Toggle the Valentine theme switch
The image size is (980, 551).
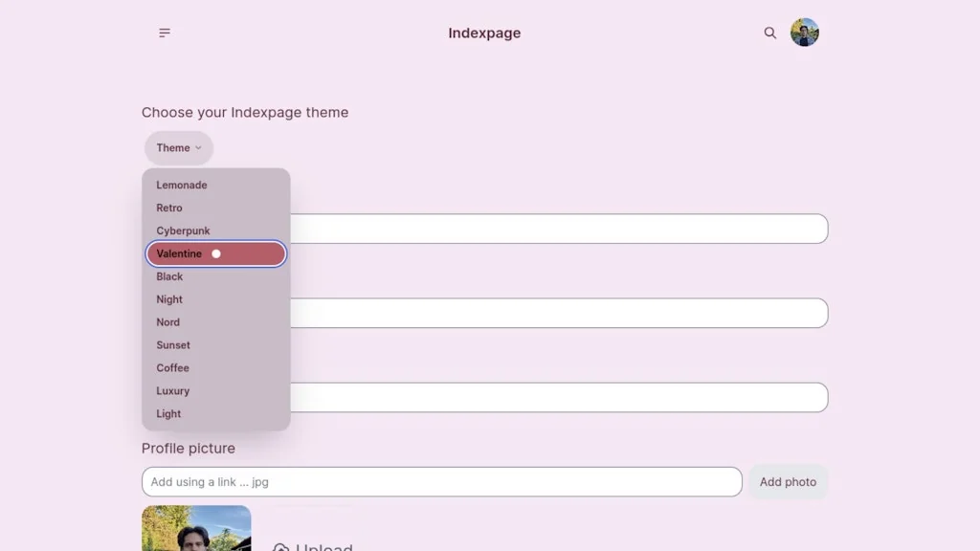(x=216, y=253)
